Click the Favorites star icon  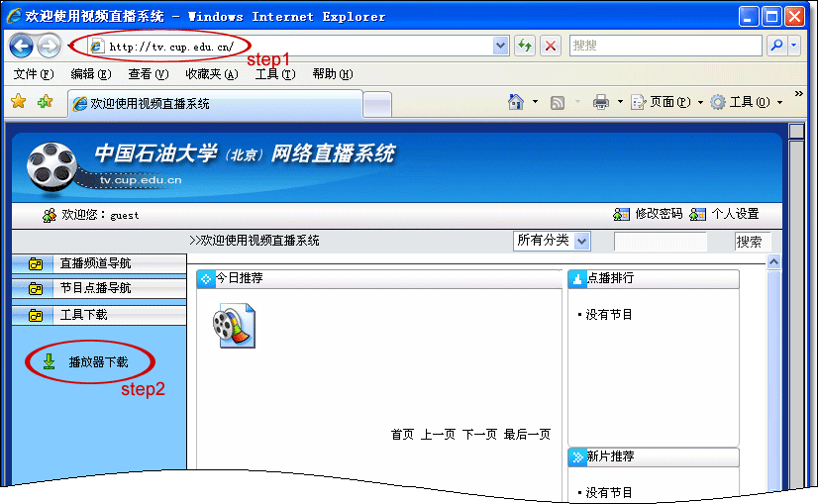[x=18, y=102]
